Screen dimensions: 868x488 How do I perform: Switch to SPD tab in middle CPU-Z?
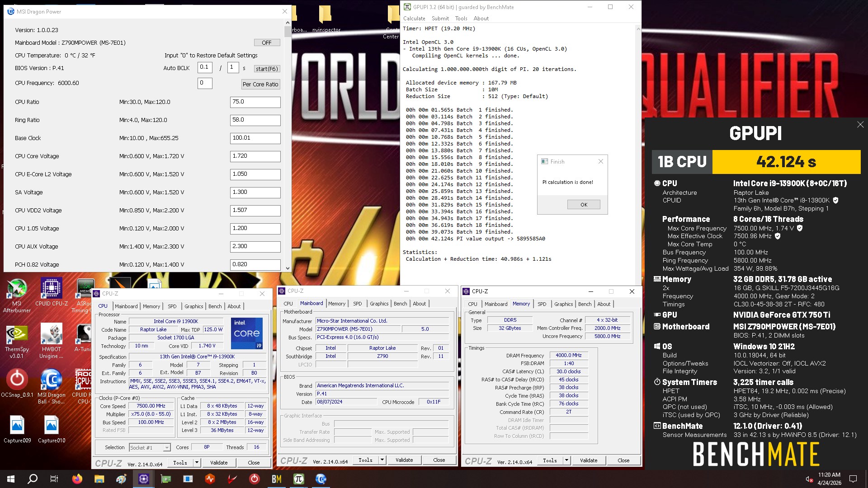point(358,304)
